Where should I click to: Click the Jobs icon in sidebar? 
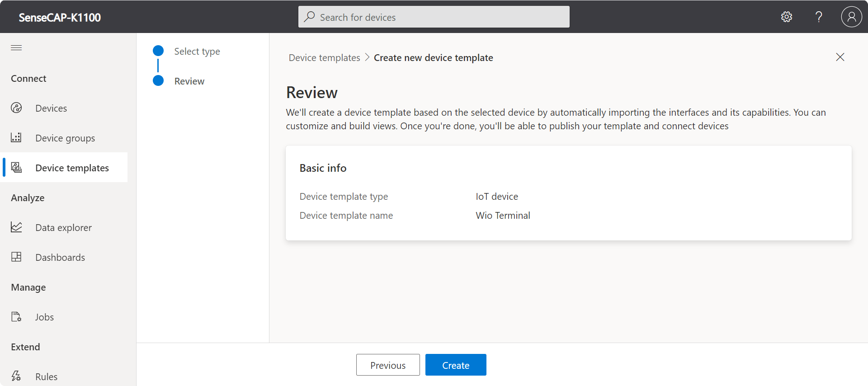[16, 316]
